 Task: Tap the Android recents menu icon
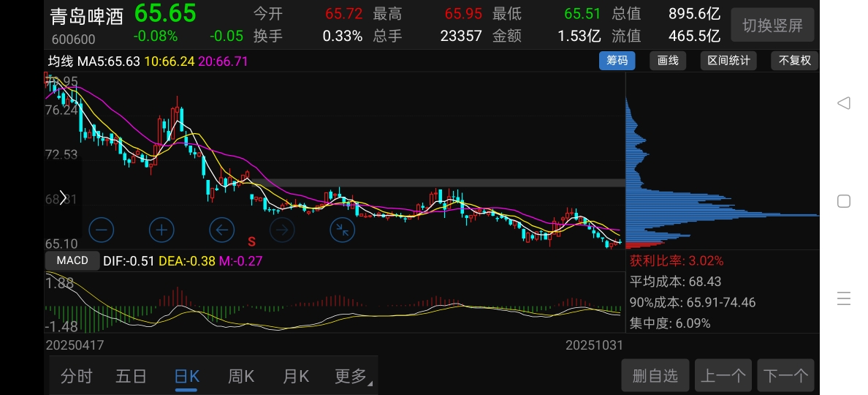click(x=844, y=298)
